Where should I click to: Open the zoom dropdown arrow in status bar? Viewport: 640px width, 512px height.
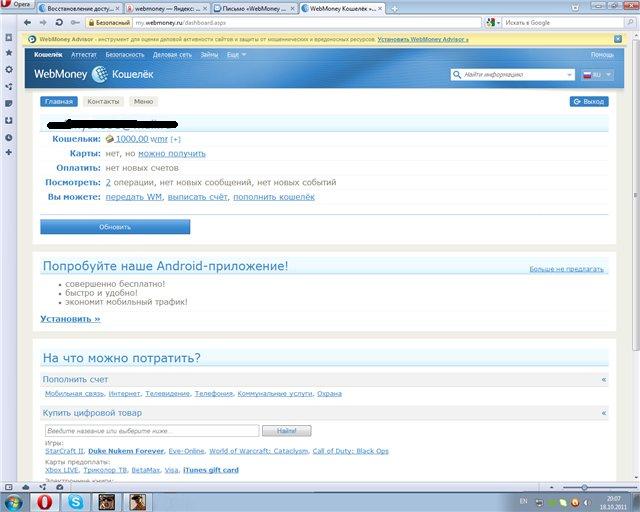[x=551, y=487]
